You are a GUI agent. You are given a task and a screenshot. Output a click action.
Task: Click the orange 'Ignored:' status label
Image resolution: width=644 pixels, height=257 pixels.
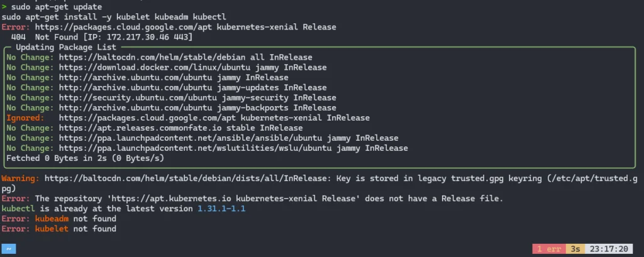pos(25,118)
